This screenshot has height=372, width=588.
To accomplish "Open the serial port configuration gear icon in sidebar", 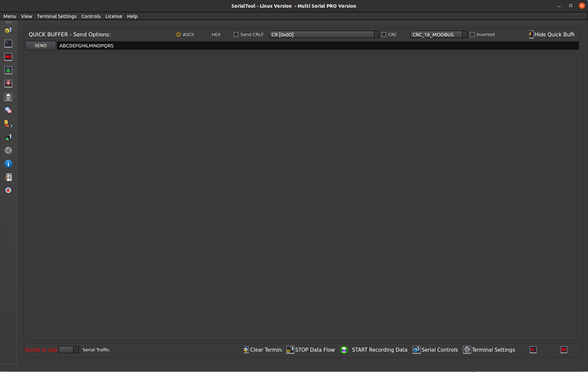I will (x=8, y=30).
